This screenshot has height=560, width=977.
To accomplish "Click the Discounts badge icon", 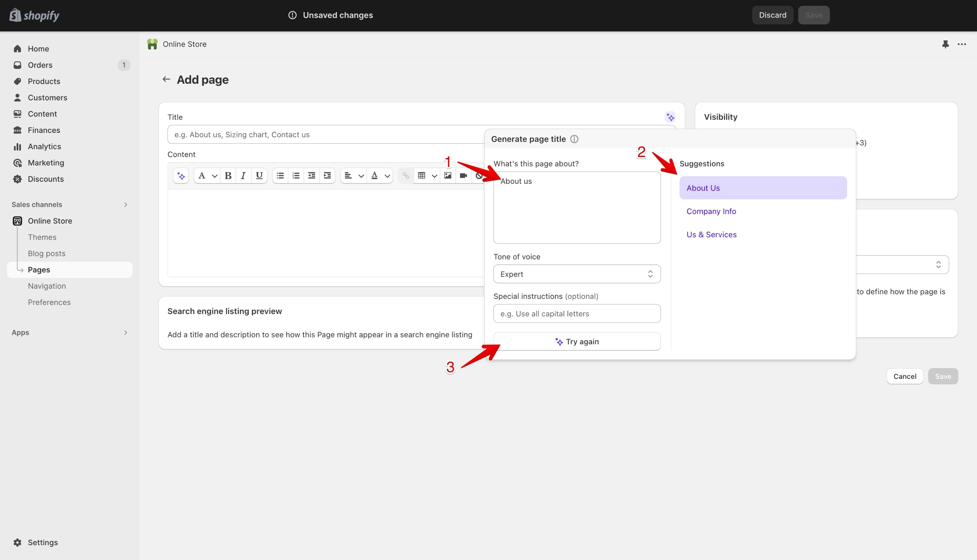I will click(17, 179).
